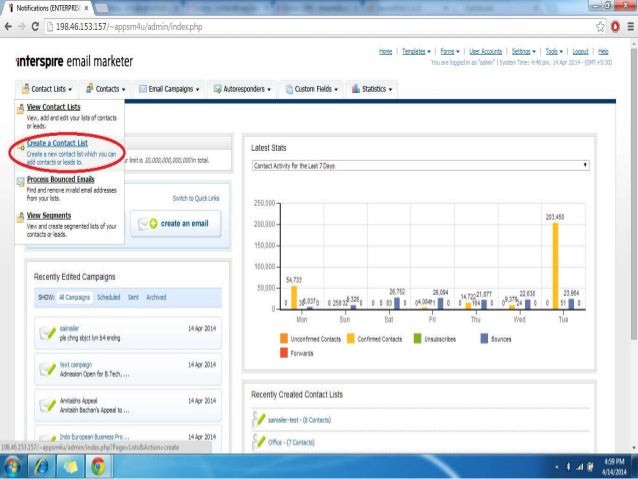The width and height of the screenshot is (638, 479).
Task: Click the Bounces legend swatch
Action: tap(484, 339)
